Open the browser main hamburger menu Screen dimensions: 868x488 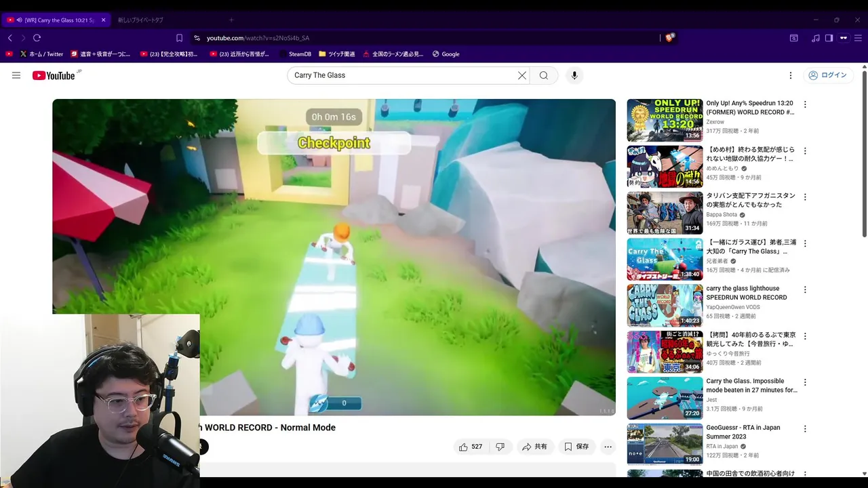(x=858, y=38)
